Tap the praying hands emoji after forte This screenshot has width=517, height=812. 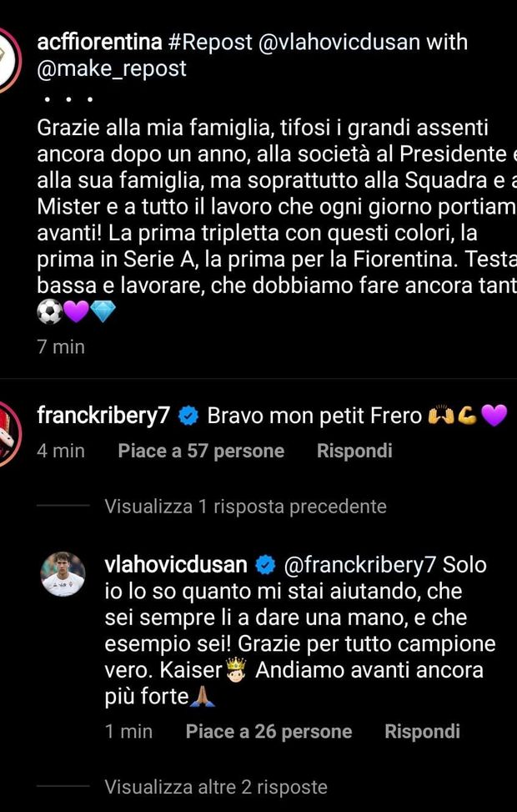(203, 697)
